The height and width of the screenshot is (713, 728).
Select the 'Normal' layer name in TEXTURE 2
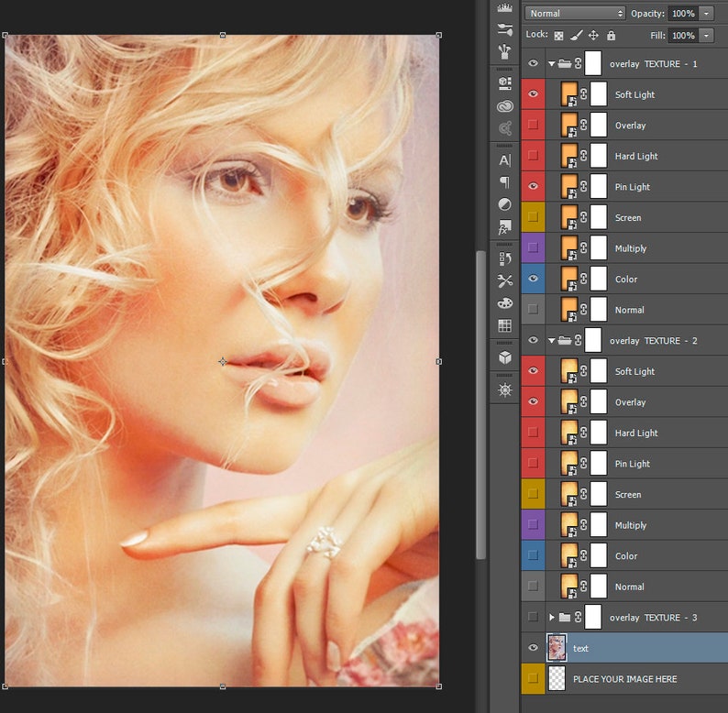click(x=629, y=587)
